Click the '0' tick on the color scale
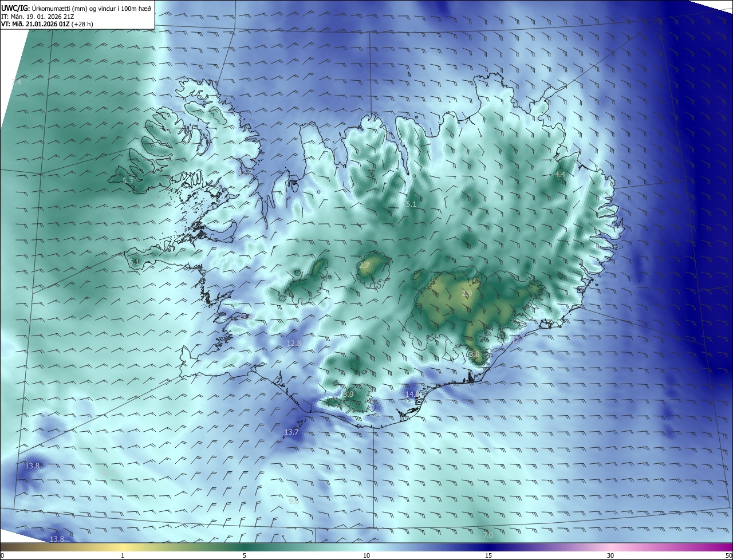733x560 pixels. [2, 555]
